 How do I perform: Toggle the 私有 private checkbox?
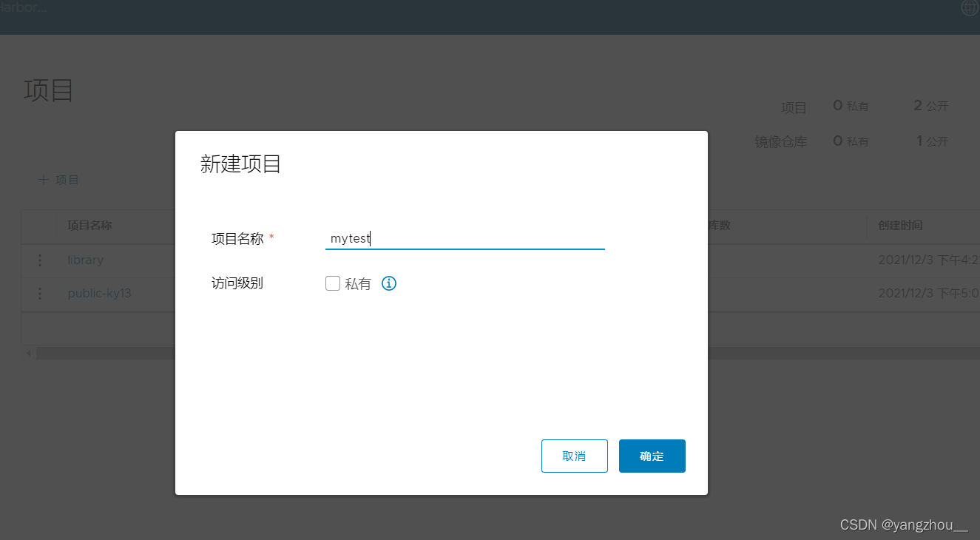coord(333,283)
